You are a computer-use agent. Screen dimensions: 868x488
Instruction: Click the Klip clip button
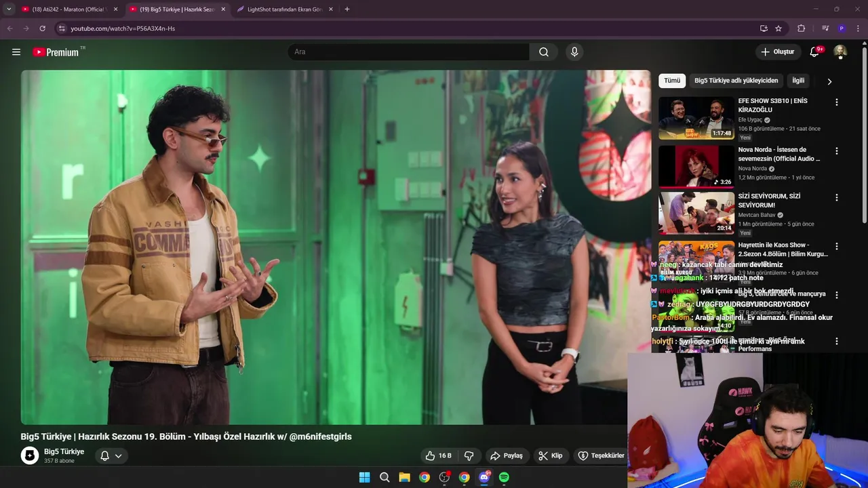coord(550,456)
